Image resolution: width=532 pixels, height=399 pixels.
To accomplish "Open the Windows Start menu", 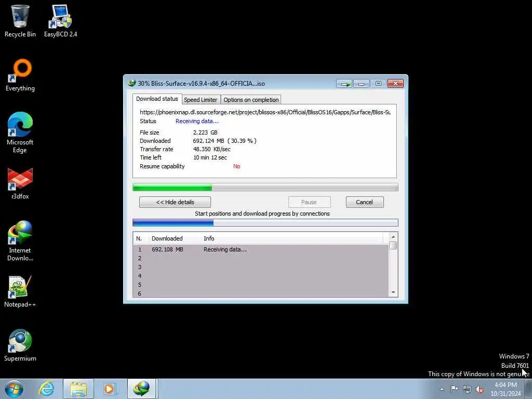I will point(14,389).
